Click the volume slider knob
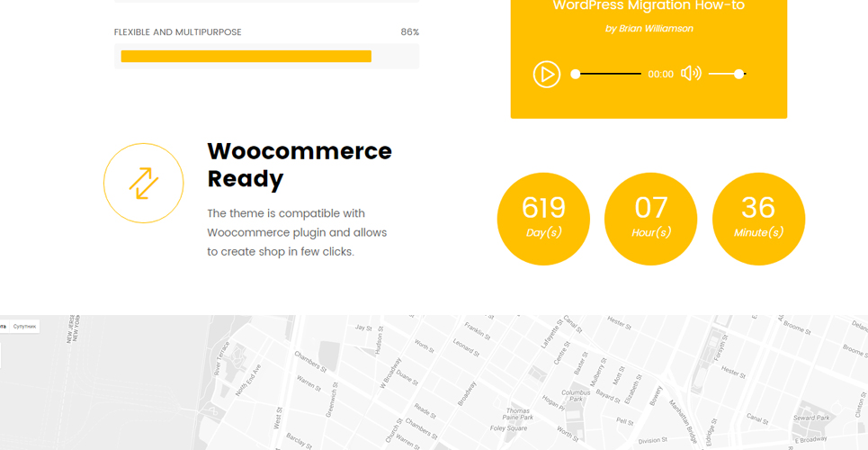 coord(738,74)
